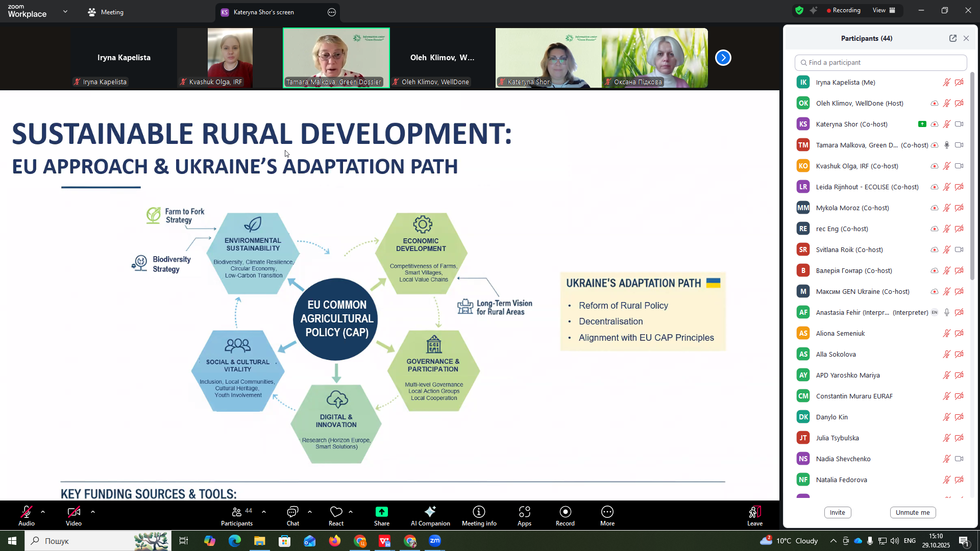The width and height of the screenshot is (980, 551).
Task: Open AI Companion from the toolbar
Action: coord(430,512)
